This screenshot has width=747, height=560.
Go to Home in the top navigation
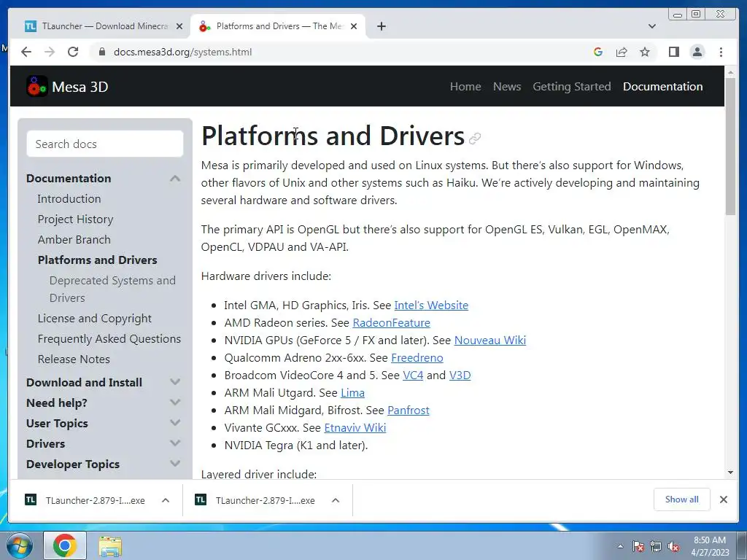[x=465, y=87]
